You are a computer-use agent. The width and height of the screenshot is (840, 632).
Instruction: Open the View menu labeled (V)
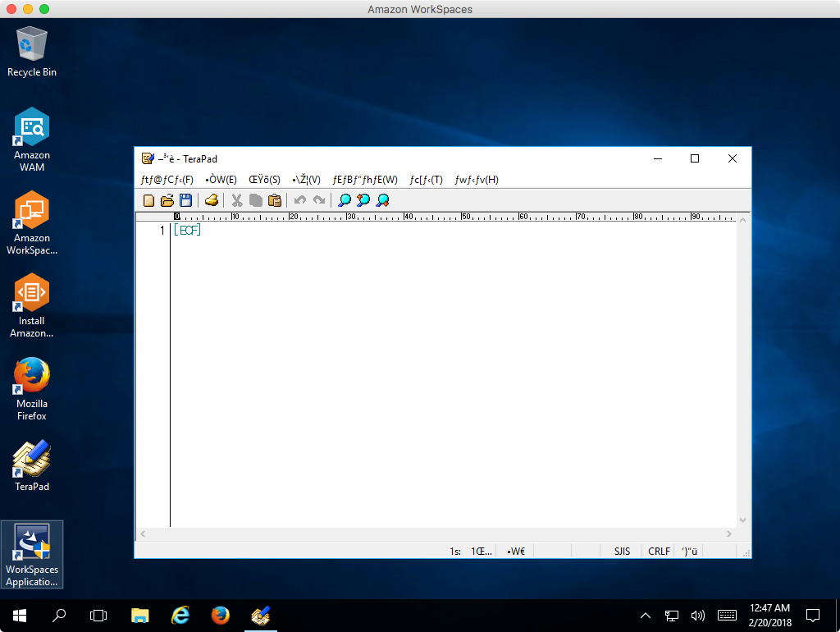304,180
